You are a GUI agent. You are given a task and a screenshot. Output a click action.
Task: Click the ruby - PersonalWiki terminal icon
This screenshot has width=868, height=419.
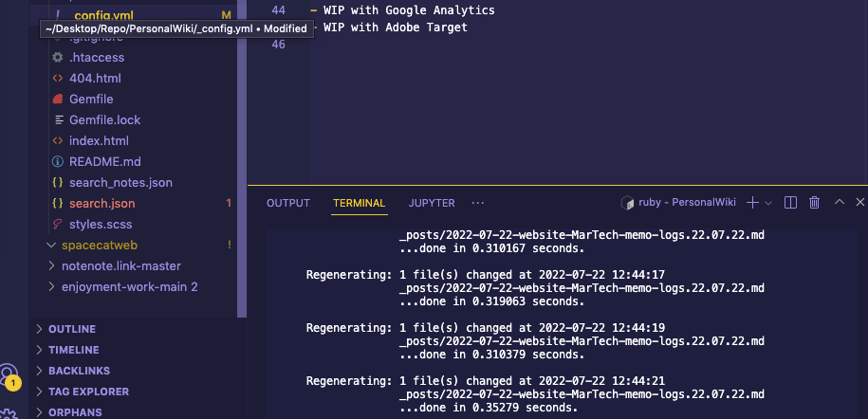[627, 203]
